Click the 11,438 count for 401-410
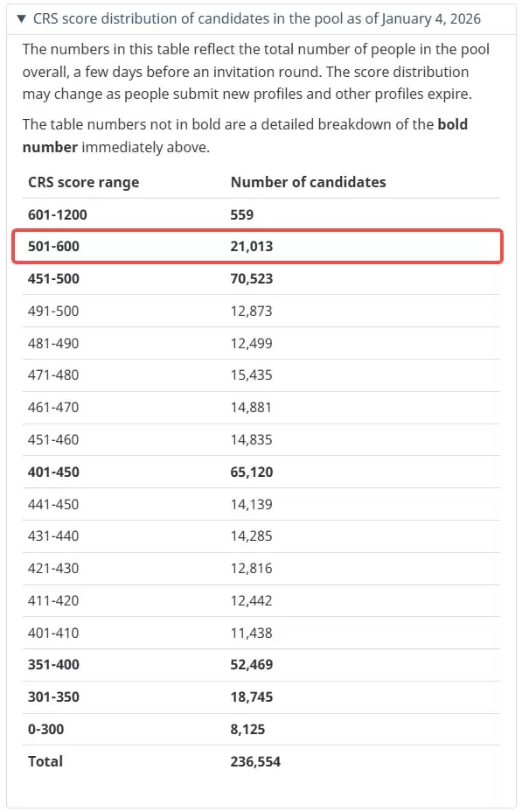 (252, 633)
